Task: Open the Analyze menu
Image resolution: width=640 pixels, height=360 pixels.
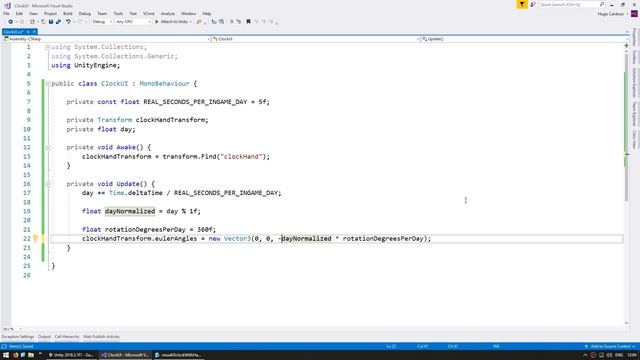Action: pyautogui.click(x=167, y=14)
